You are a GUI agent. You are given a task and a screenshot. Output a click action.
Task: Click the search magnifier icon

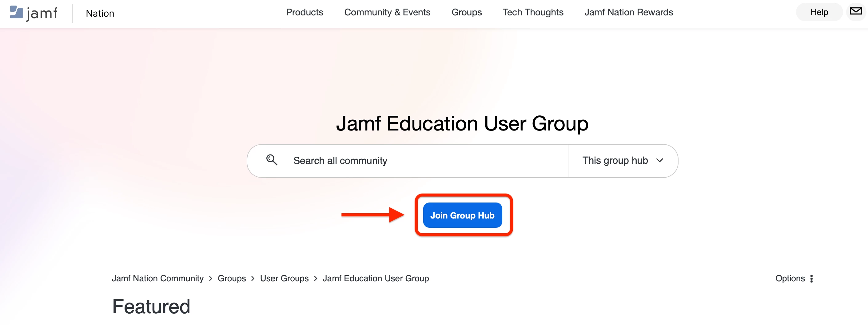click(x=272, y=160)
